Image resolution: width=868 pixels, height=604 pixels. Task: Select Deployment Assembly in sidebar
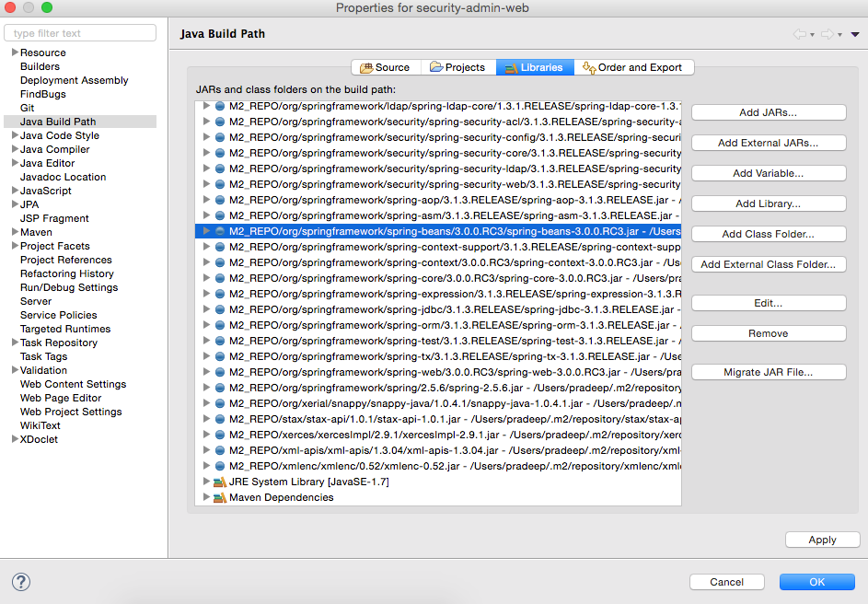(x=75, y=80)
